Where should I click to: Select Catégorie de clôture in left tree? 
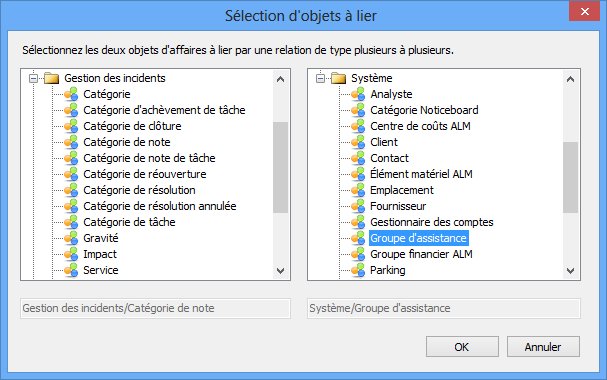132,126
